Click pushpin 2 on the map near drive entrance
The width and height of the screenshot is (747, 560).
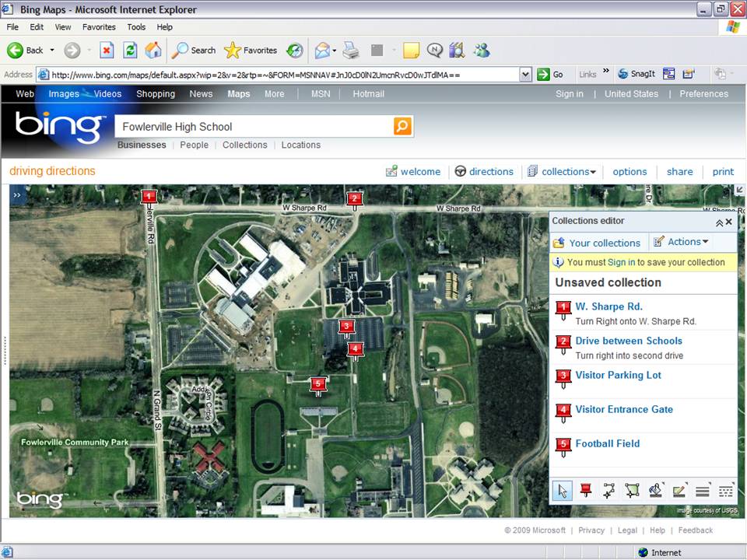(354, 201)
